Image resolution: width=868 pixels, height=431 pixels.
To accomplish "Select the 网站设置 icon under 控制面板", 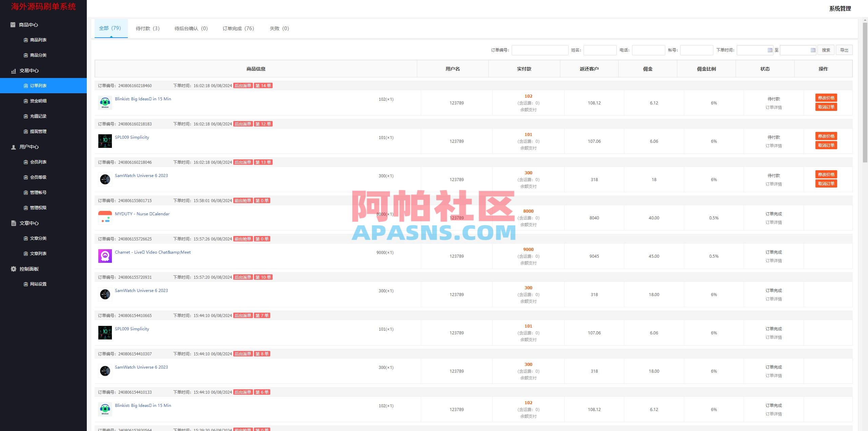I will click(25, 284).
